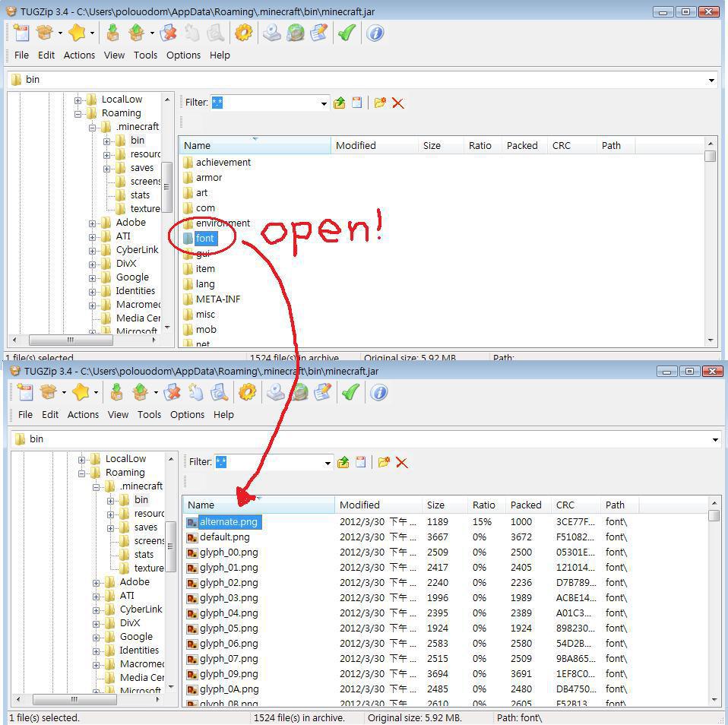
Task: Expand the saves tree node in bottom window
Action: click(110, 527)
